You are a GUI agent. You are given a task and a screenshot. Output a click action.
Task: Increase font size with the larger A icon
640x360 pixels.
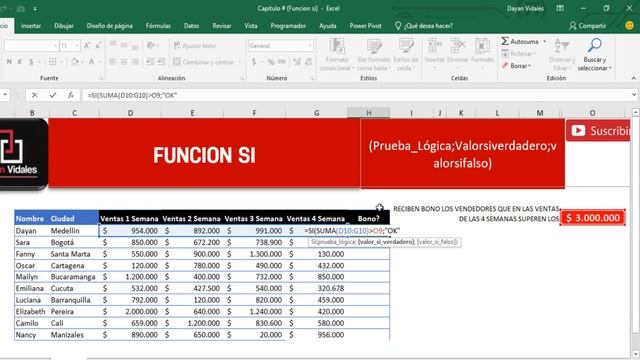click(87, 46)
